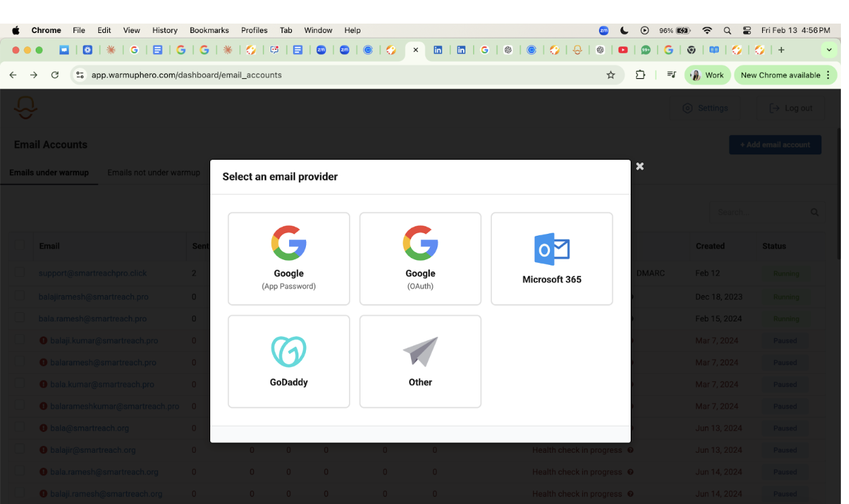Check the support@smartreachpro.click row checkbox

click(x=20, y=272)
